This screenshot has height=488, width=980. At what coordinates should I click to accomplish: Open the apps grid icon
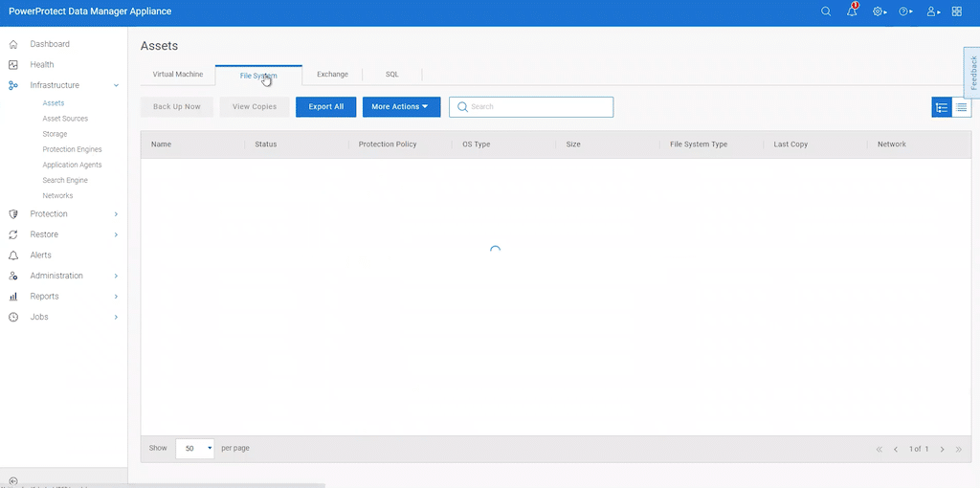point(957,11)
